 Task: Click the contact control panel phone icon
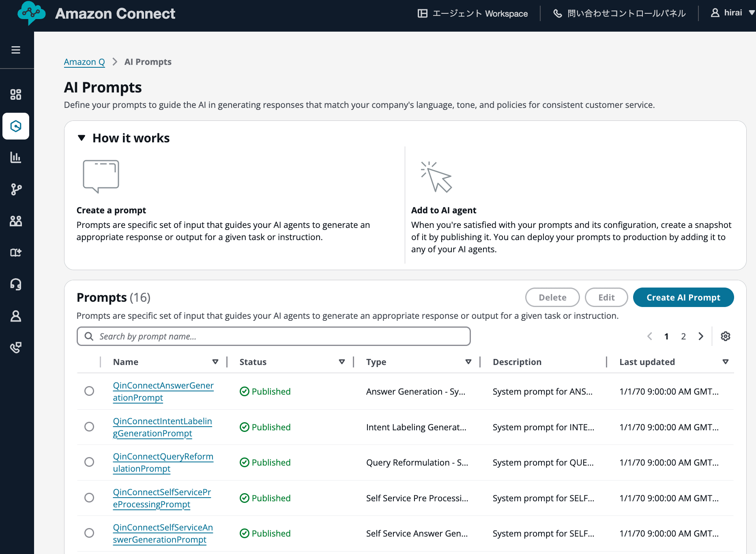[x=558, y=13]
